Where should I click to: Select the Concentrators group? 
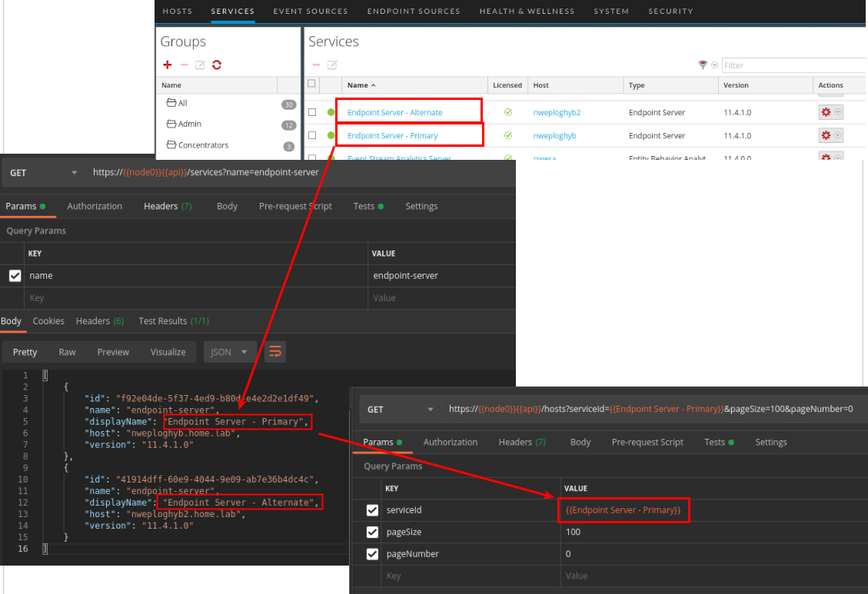(x=203, y=145)
